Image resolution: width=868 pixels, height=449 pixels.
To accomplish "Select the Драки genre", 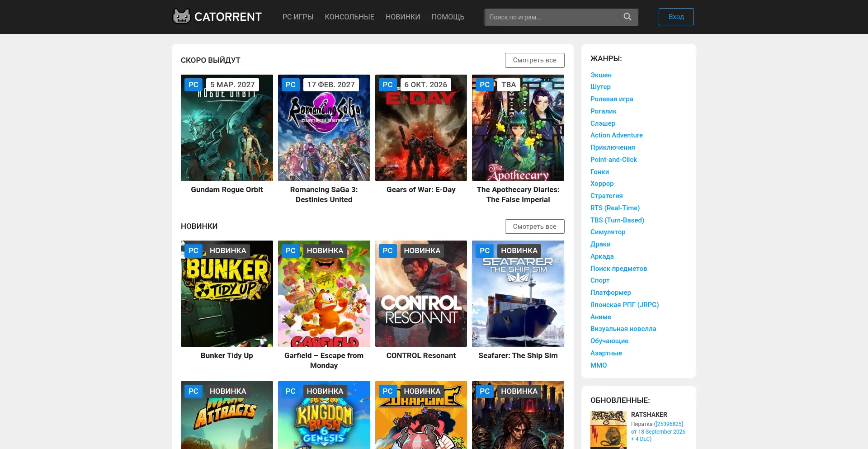I will point(600,244).
